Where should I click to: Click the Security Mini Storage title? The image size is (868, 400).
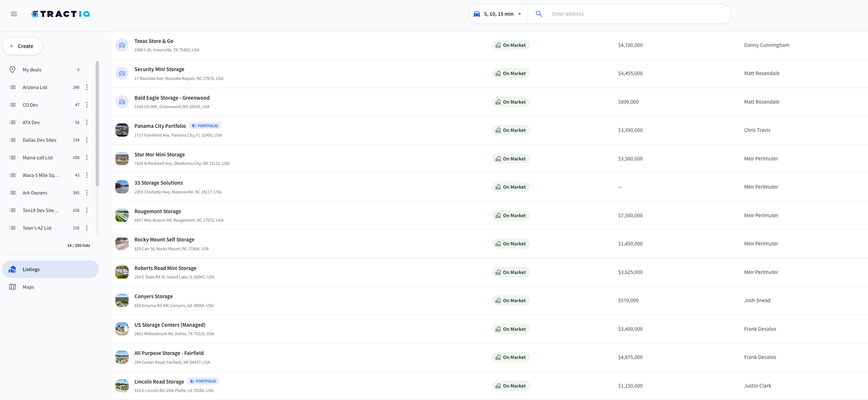pyautogui.click(x=159, y=69)
